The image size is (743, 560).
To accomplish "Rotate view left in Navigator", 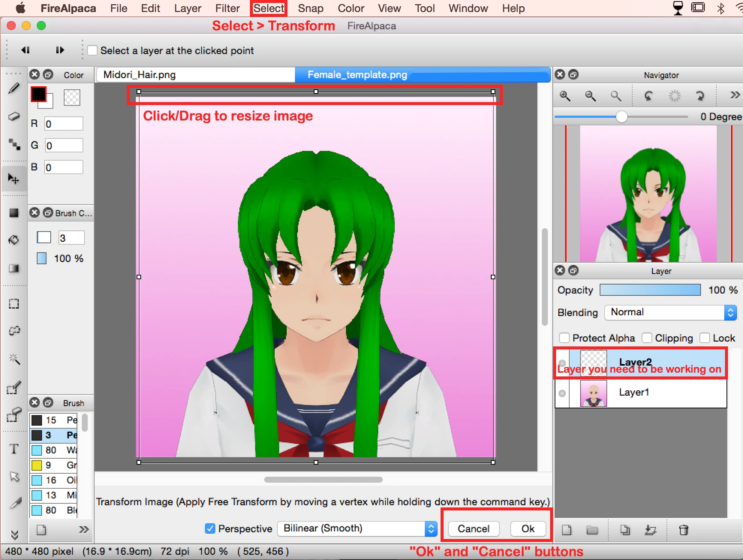I will pos(648,96).
